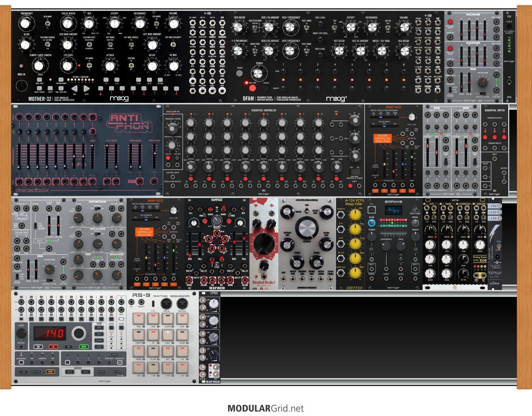Click the Envelope 1 Attack slider on Behringer 140
Viewport: 532px width, 416px height.
[462, 30]
